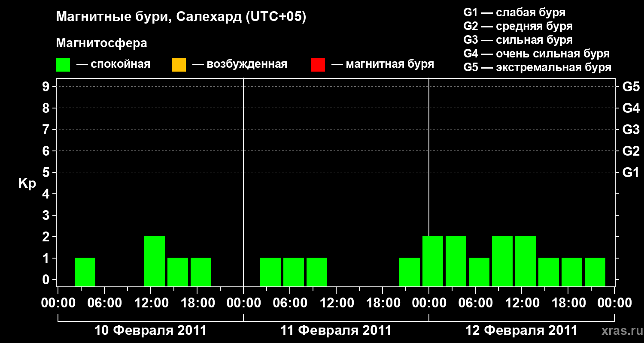This screenshot has height=343, width=644.
Task: Click the '18:00' time label under 10 February
Action: pyautogui.click(x=197, y=303)
